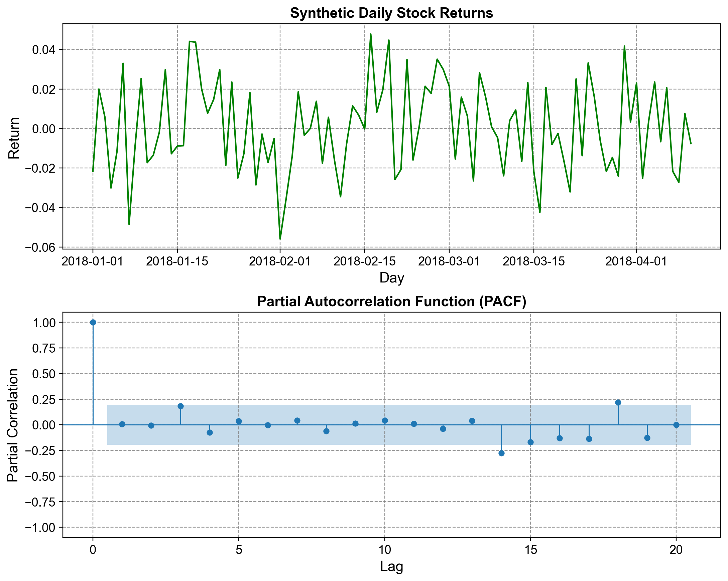The image size is (728, 581).
Task: Click the 2018-04-01 date tick label
Action: pyautogui.click(x=636, y=261)
